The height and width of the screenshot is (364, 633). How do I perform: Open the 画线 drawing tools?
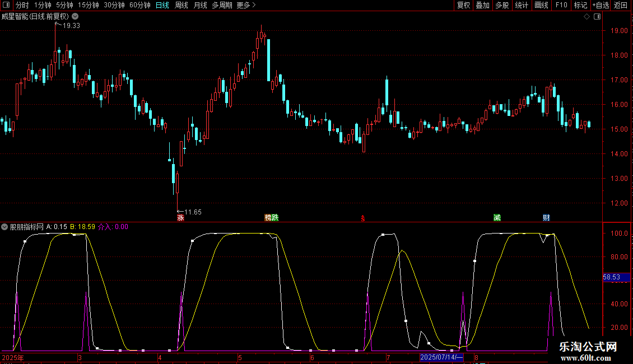click(x=541, y=5)
